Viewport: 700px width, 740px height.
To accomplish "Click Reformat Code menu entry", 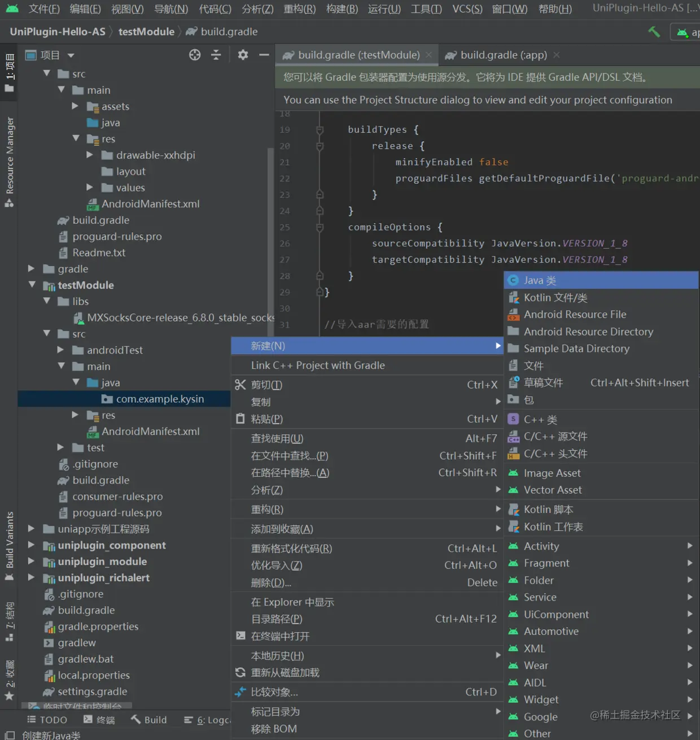I will tap(367, 549).
